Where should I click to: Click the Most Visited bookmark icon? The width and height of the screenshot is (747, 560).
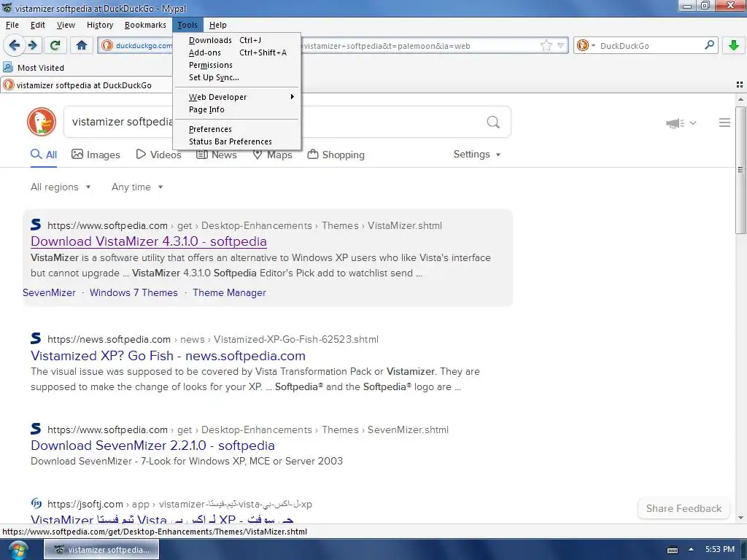point(8,67)
